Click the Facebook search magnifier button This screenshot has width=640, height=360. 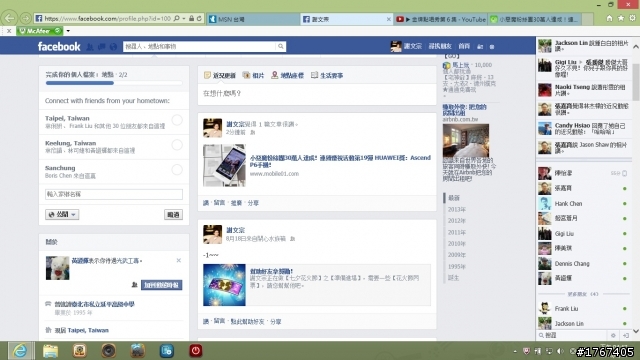(281, 47)
